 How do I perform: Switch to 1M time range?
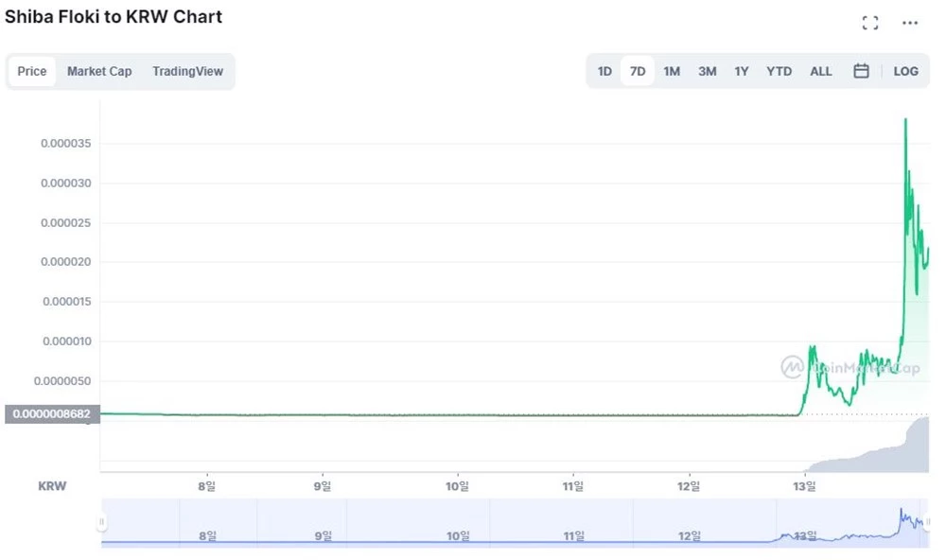pos(672,71)
